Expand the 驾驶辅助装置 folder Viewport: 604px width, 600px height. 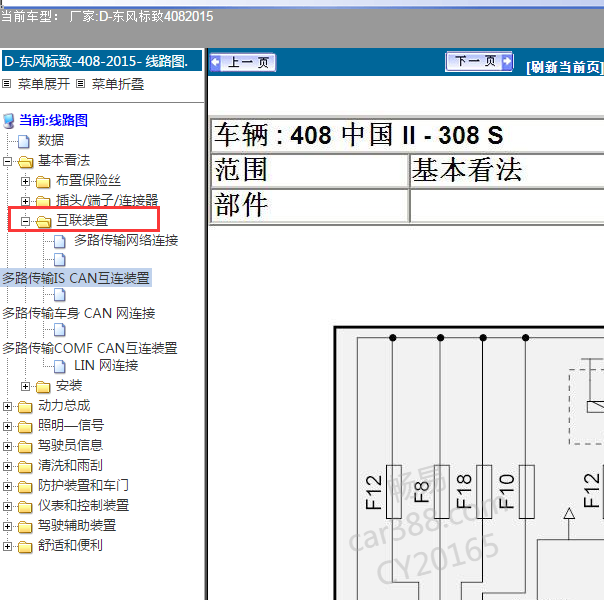[x=7, y=526]
